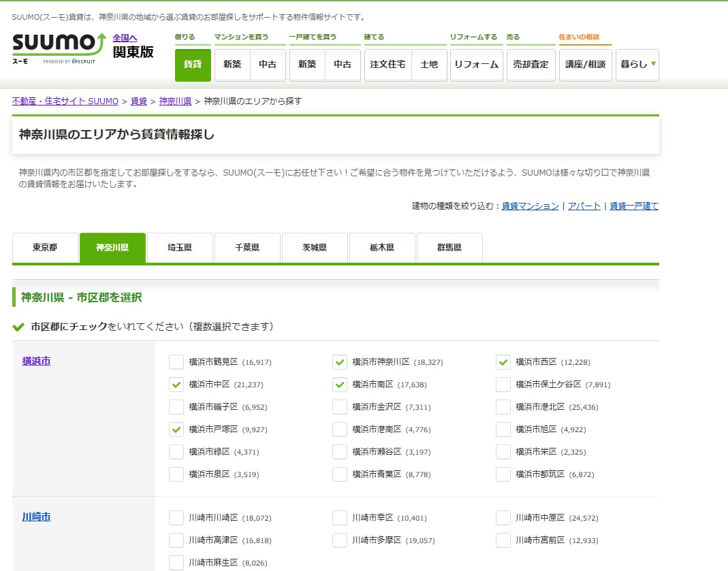728x571 pixels.
Task: Switch to the 東京都 prefecture tab
Action: [45, 247]
